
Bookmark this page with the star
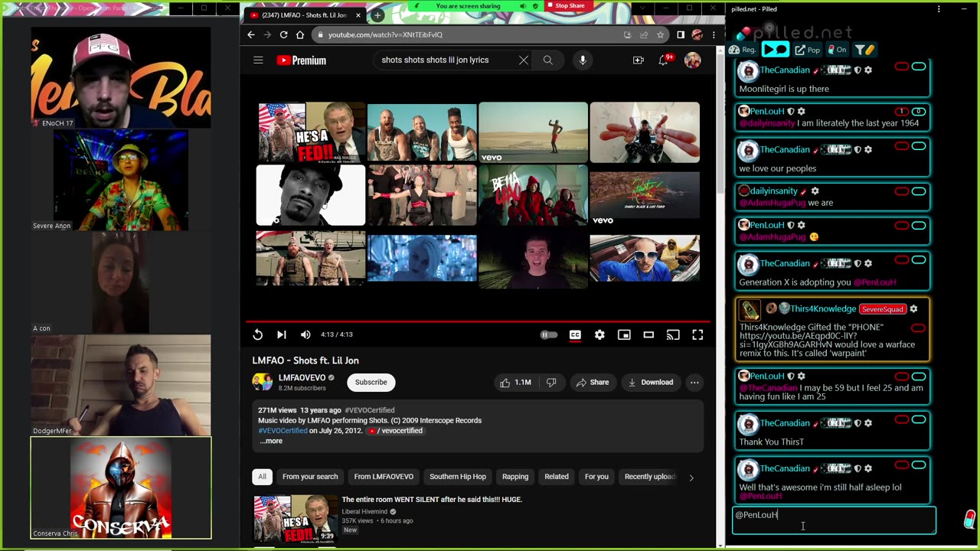click(x=660, y=34)
